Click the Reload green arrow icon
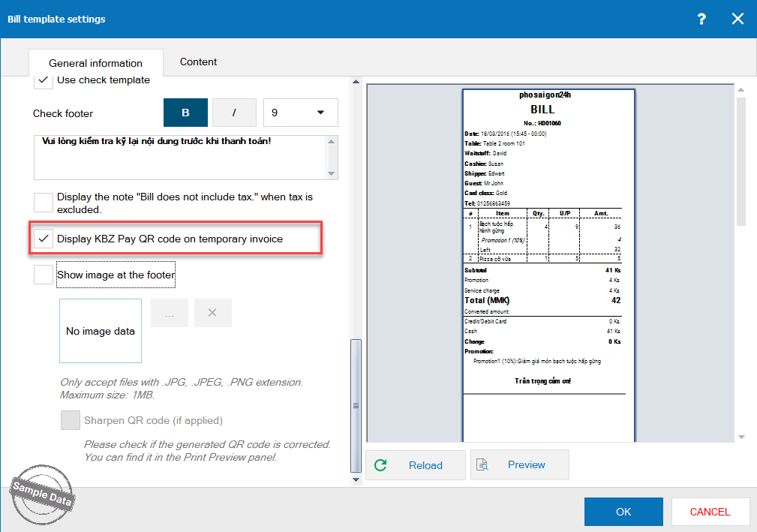Viewport: 757px width, 532px height. (380, 465)
